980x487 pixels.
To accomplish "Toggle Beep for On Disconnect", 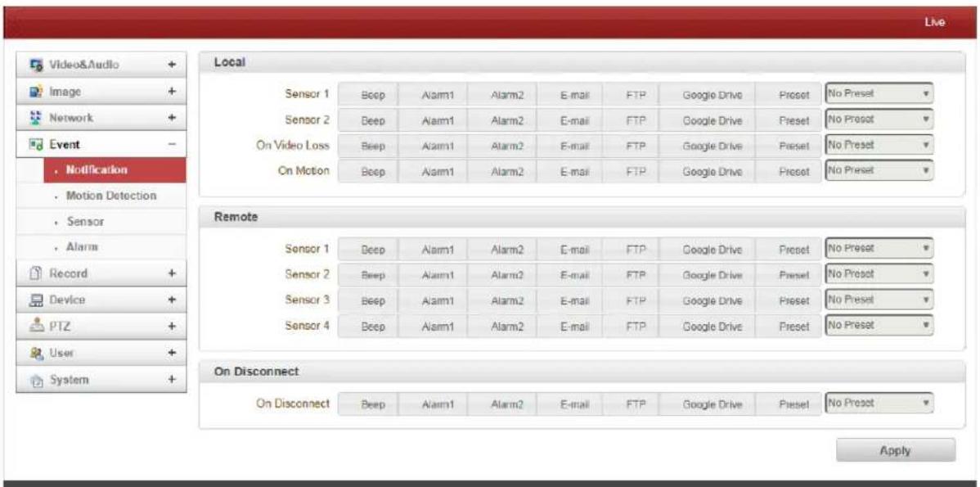I will (x=368, y=404).
